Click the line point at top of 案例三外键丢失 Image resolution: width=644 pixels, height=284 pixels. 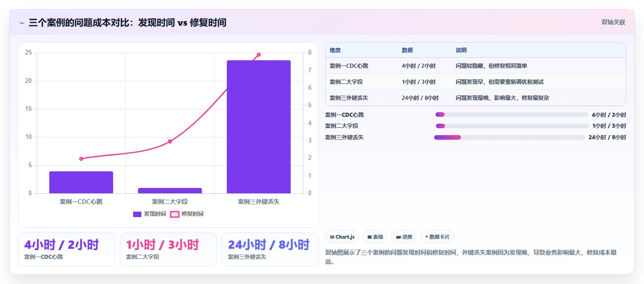(258, 55)
